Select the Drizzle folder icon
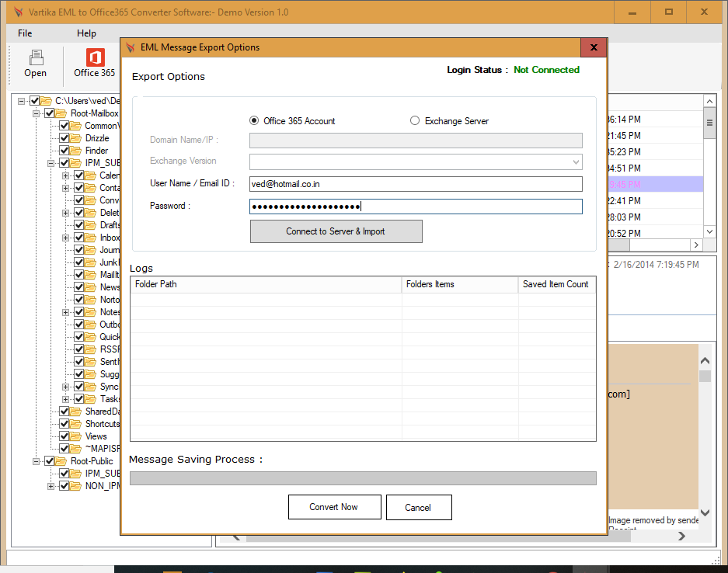Image resolution: width=728 pixels, height=573 pixels. pos(75,138)
